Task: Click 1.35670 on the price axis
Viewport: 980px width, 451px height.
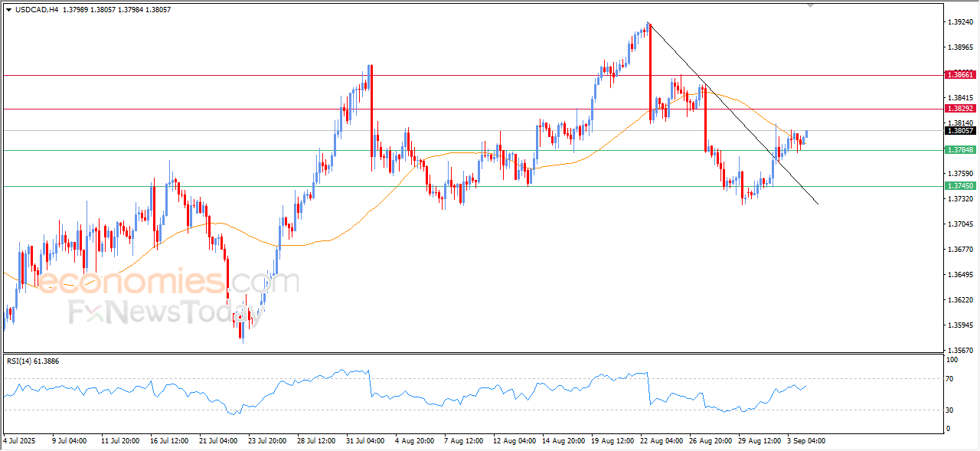Action: [960, 351]
